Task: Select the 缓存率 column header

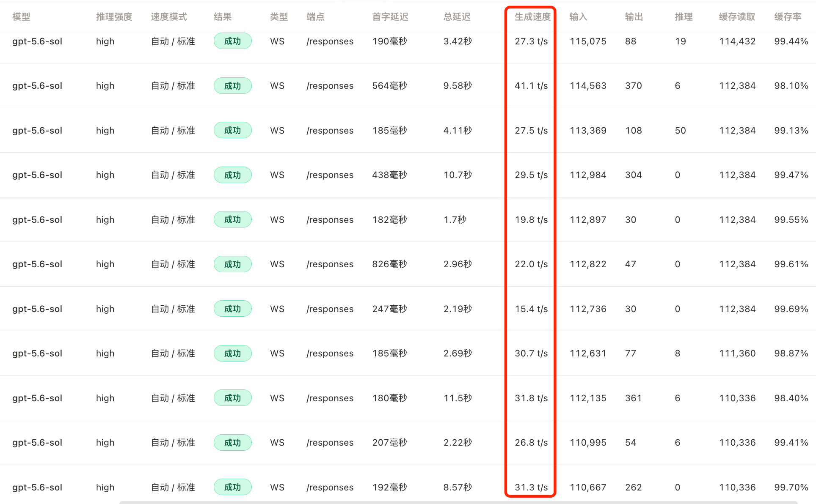Action: 788,17
